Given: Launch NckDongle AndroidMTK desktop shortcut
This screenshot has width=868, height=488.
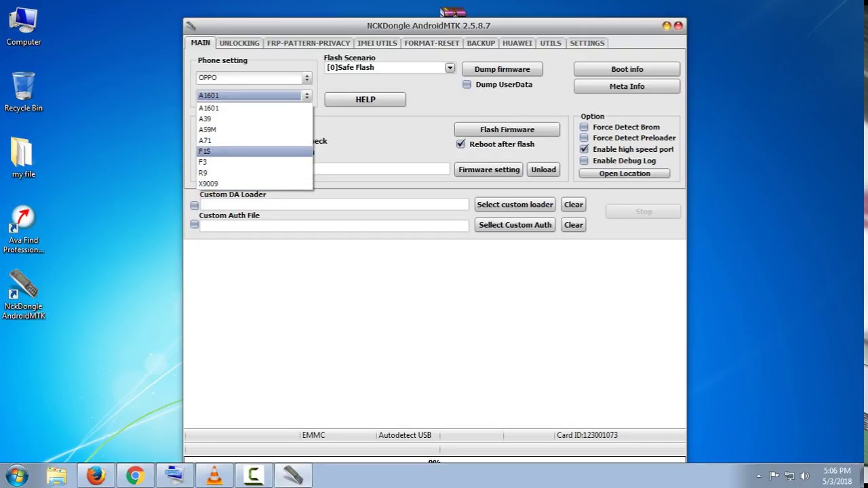Looking at the screenshot, I should (24, 295).
